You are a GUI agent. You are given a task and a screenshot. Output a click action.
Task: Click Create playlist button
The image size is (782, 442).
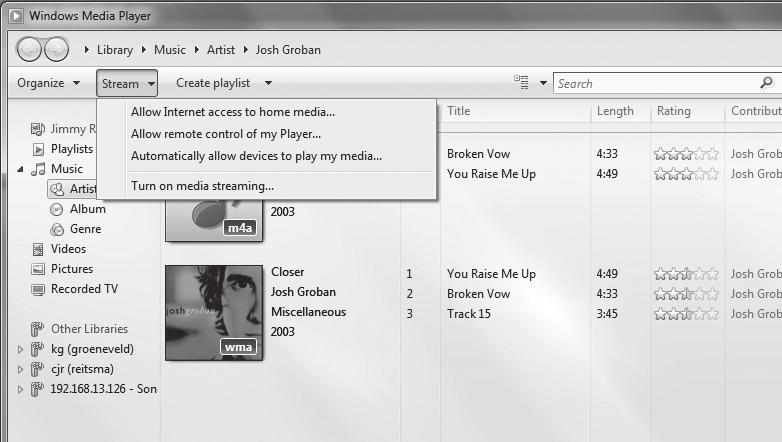[213, 83]
